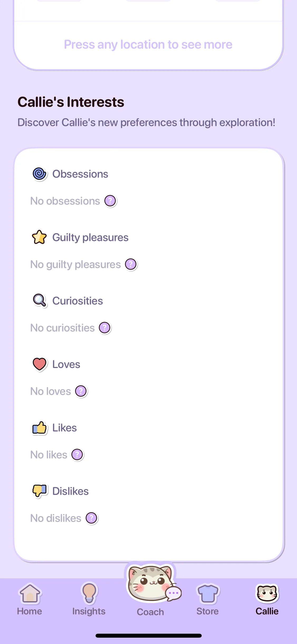Tap the red heart Loves icon
297x644 pixels.
[39, 364]
